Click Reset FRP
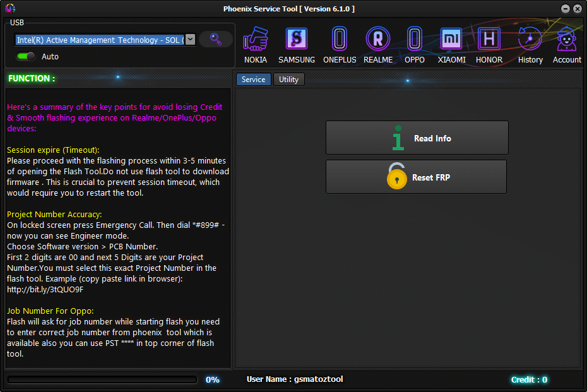The width and height of the screenshot is (587, 392). (x=416, y=177)
